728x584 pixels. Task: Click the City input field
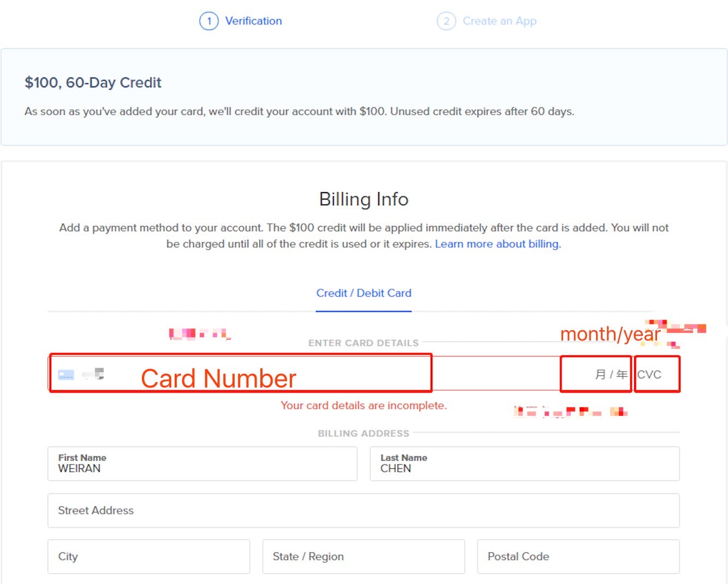(148, 557)
